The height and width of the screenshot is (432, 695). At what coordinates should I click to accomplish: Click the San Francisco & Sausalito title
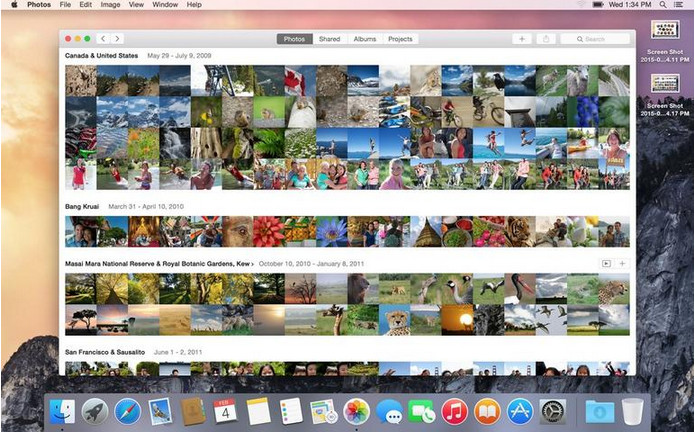[105, 352]
